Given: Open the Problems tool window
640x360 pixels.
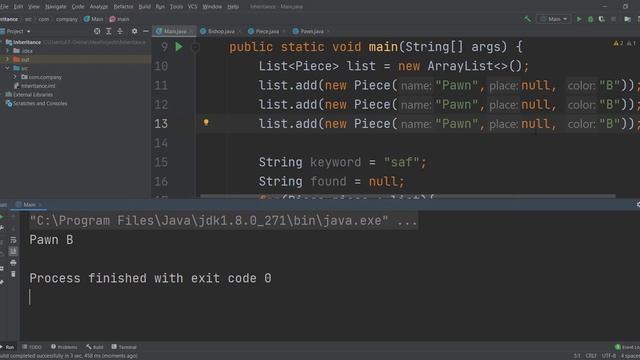Looking at the screenshot, I should [x=64, y=347].
